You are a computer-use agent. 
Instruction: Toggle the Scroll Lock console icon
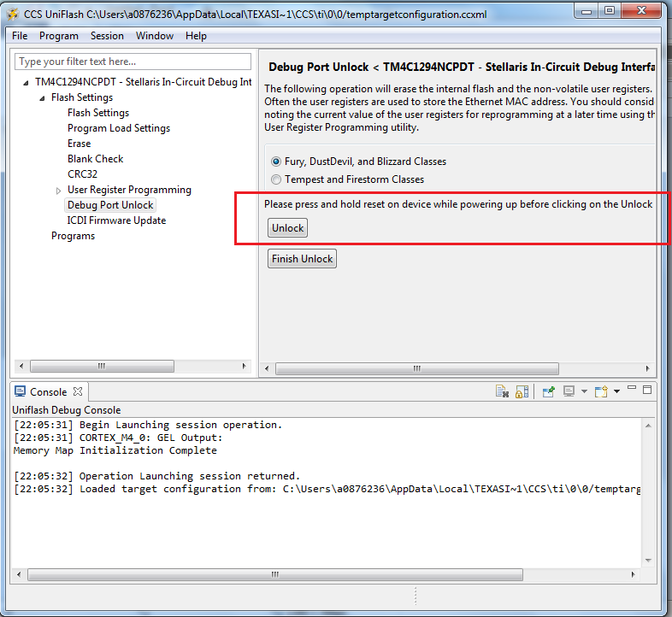pos(522,391)
